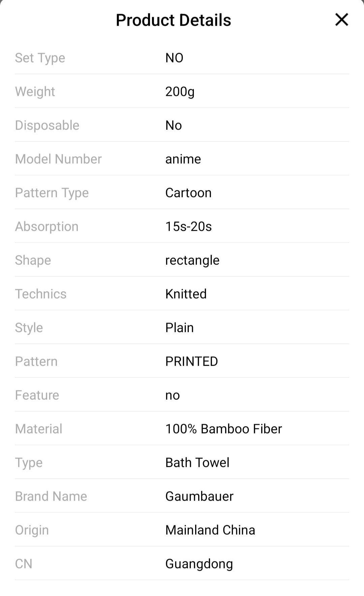This screenshot has height=596, width=364.
Task: Tap the Absorption value 15s-20s
Action: (x=188, y=226)
